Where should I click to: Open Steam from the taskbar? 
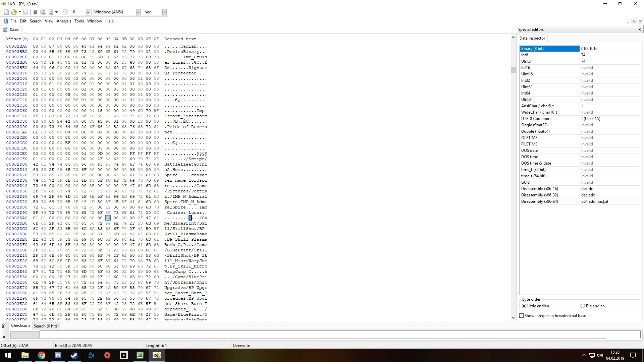74,355
